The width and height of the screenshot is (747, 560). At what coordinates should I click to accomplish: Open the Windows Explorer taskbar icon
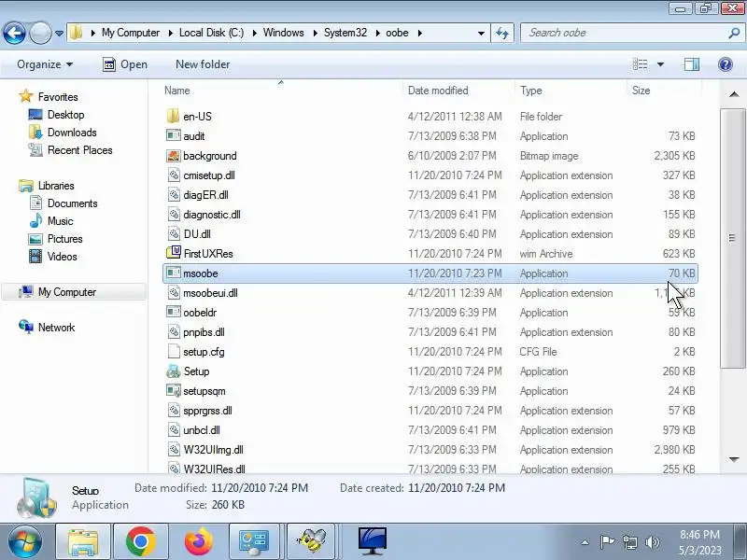click(x=83, y=542)
